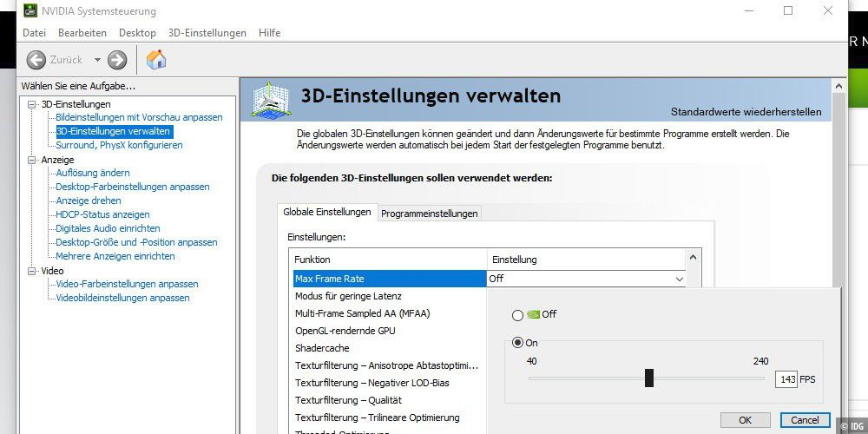
Task: Select the Max Frame Rate row
Action: click(389, 279)
